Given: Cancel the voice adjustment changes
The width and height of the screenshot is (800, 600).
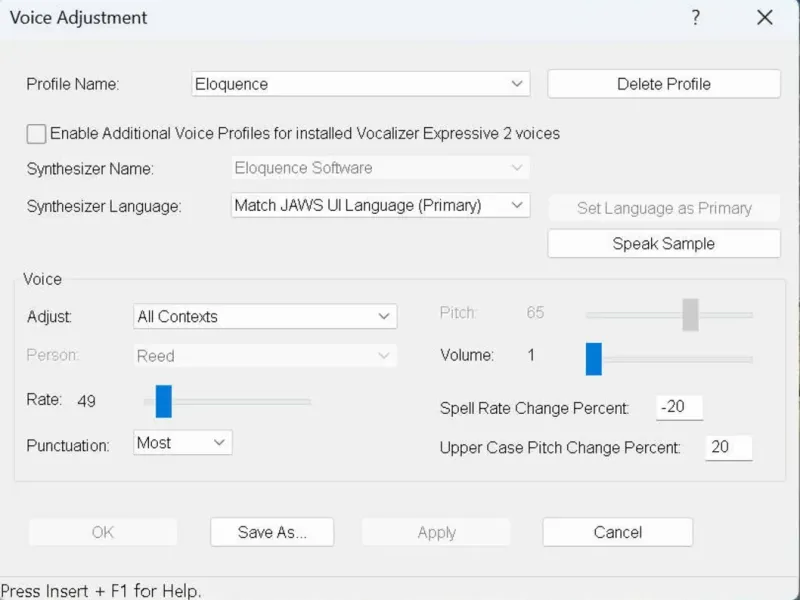Looking at the screenshot, I should (x=618, y=533).
